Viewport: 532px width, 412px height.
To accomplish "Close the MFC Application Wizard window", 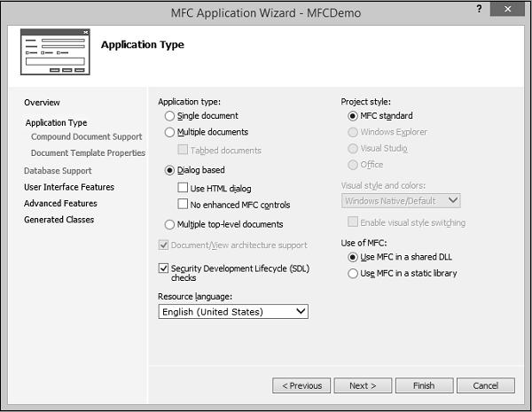I will pos(507,9).
